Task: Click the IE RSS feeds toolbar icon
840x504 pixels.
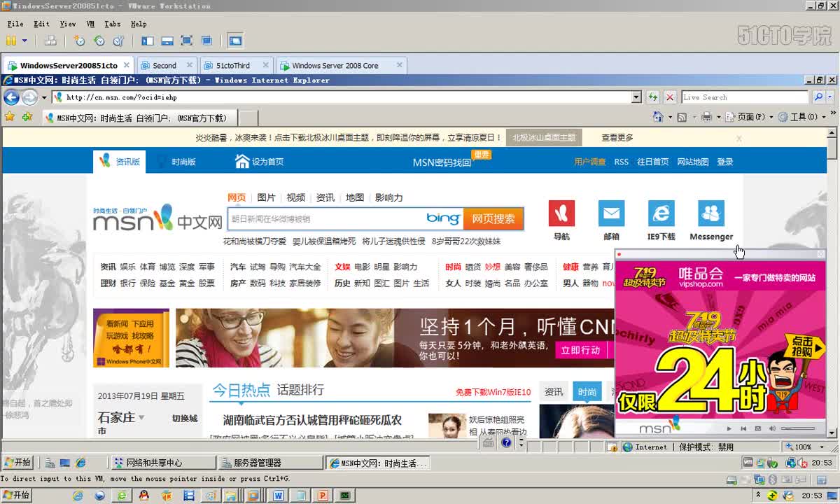Action: tap(682, 117)
